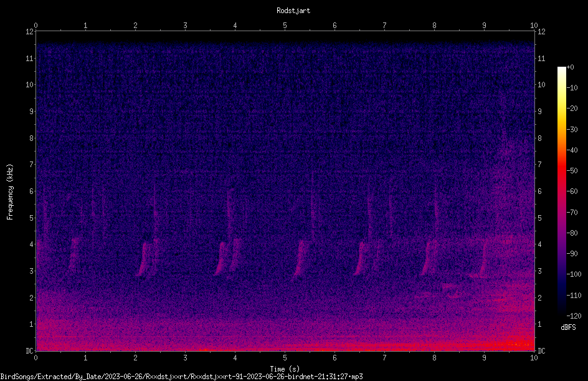Click the '5' tick on the bottom time axis

click(285, 358)
